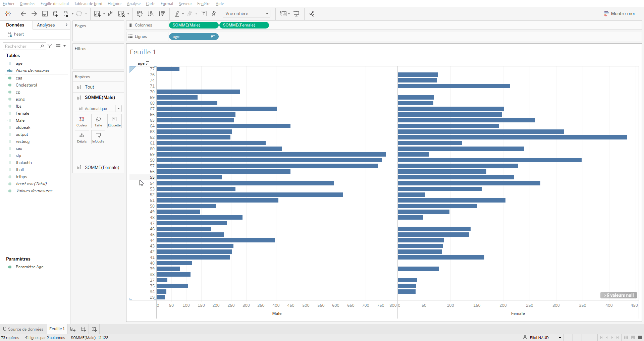Expand the SOMME(Female) marks card

98,167
